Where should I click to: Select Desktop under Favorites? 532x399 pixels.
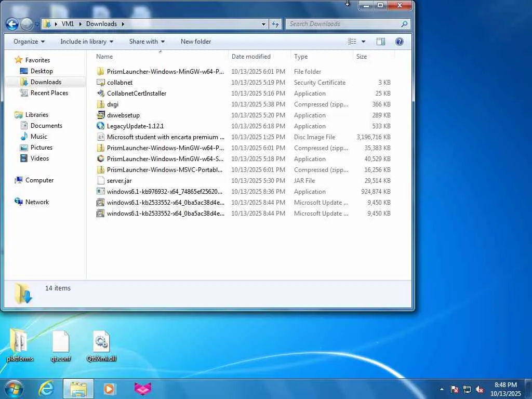point(42,71)
